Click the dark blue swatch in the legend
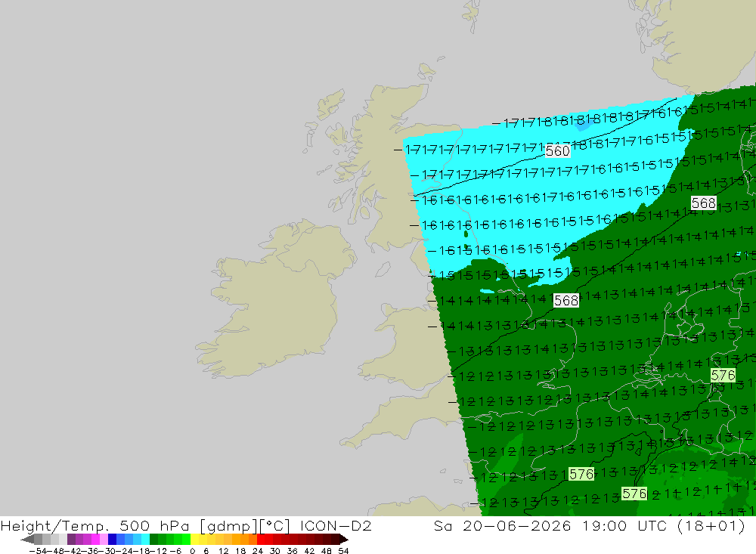The height and width of the screenshot is (554, 756). coord(112,539)
